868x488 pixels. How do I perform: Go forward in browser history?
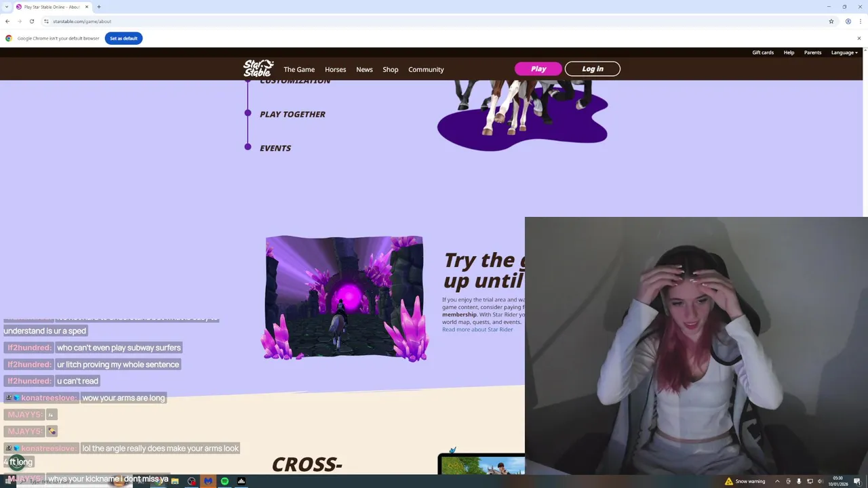(19, 21)
